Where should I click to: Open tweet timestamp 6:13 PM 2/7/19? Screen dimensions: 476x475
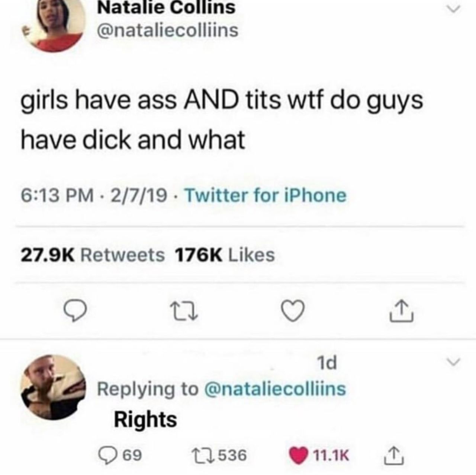pyautogui.click(x=94, y=195)
